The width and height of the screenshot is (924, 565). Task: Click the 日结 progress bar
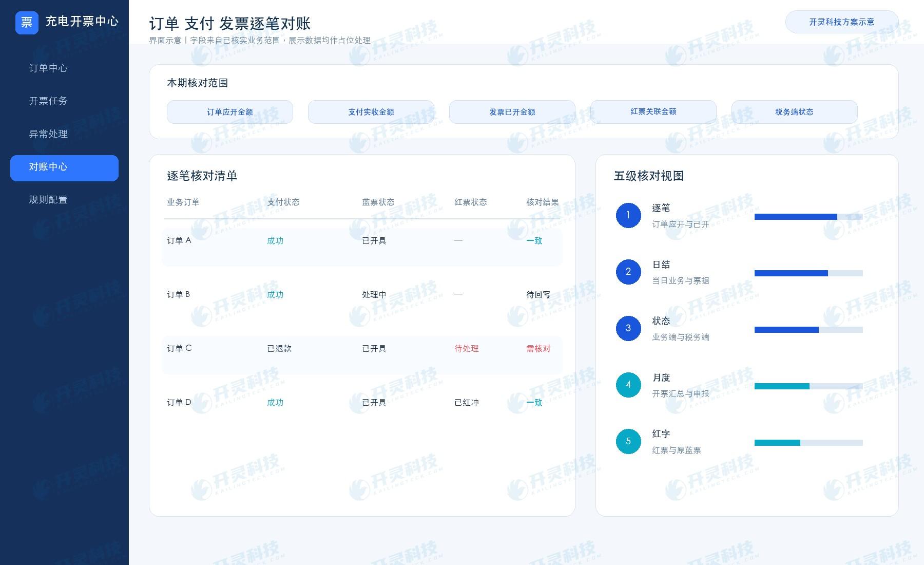[x=808, y=273]
